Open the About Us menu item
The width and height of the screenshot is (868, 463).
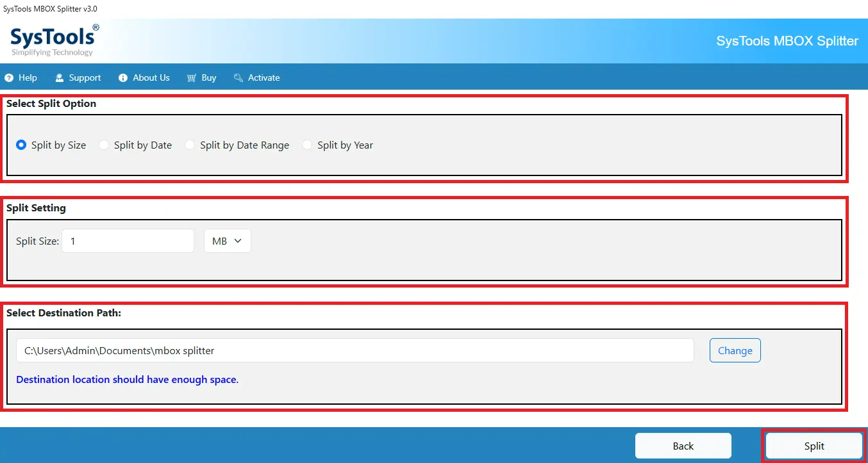(x=144, y=77)
